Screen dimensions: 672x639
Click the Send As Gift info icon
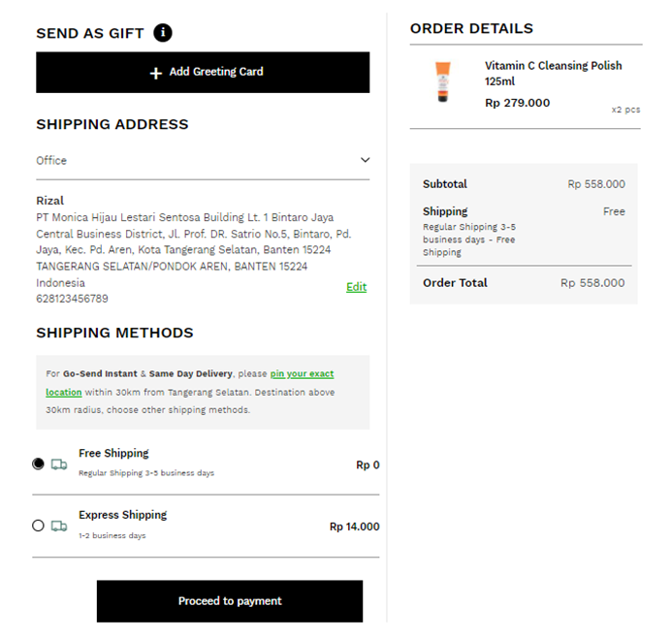(x=163, y=33)
